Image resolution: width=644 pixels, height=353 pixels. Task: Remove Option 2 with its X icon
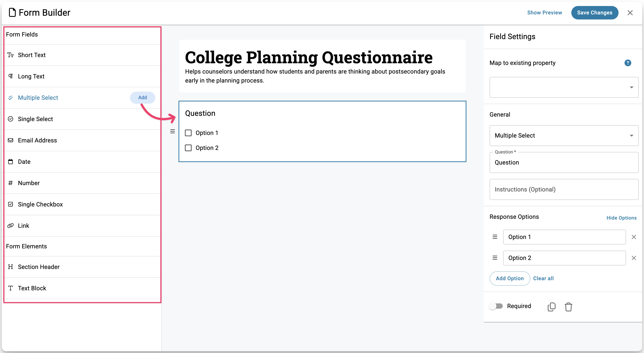tap(634, 258)
